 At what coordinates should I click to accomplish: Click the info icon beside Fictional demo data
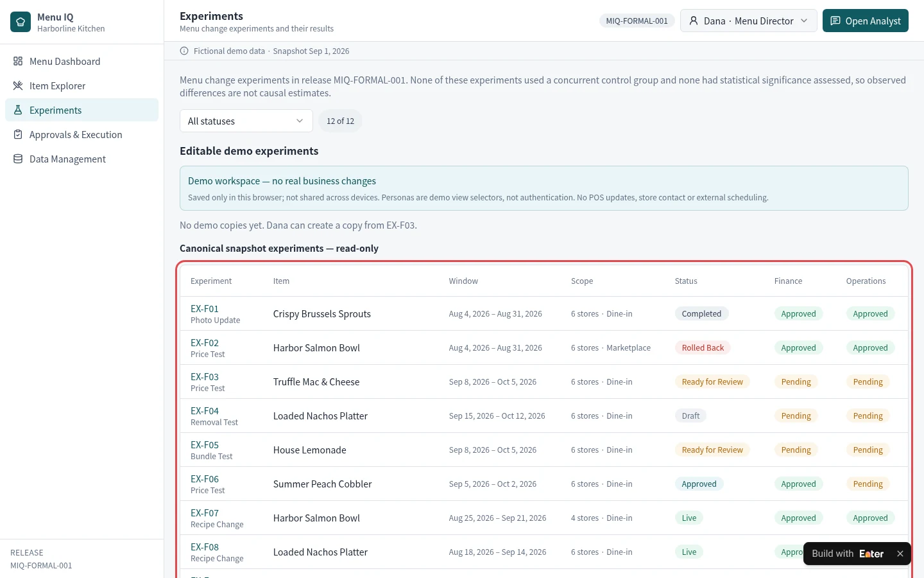pyautogui.click(x=184, y=51)
